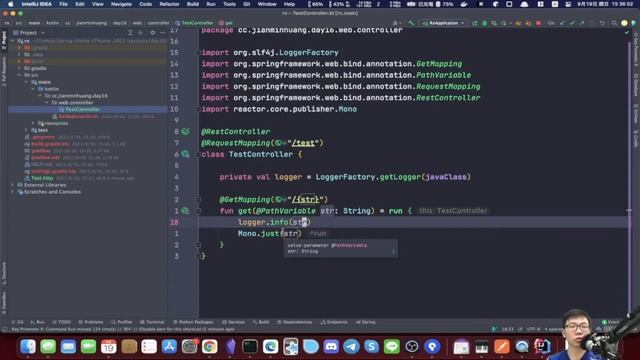Click the Spring bean gutter icon next to @RestController
The height and width of the screenshot is (360, 640).
click(185, 131)
